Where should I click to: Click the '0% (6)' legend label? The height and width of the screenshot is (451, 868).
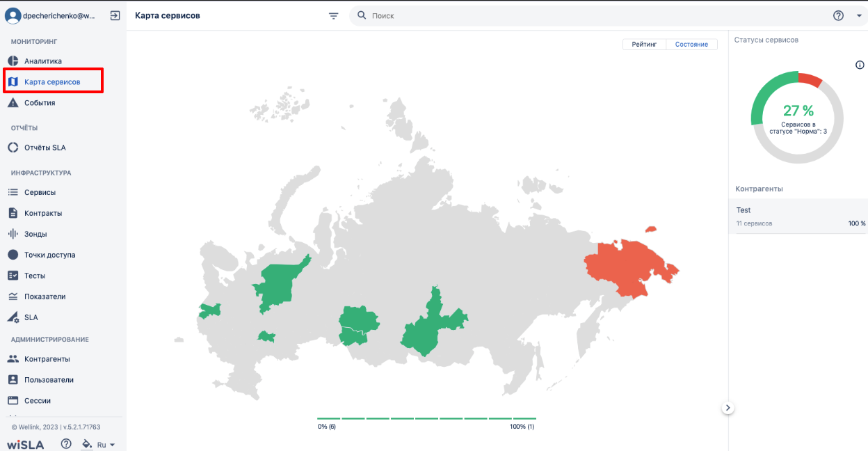[x=327, y=427]
